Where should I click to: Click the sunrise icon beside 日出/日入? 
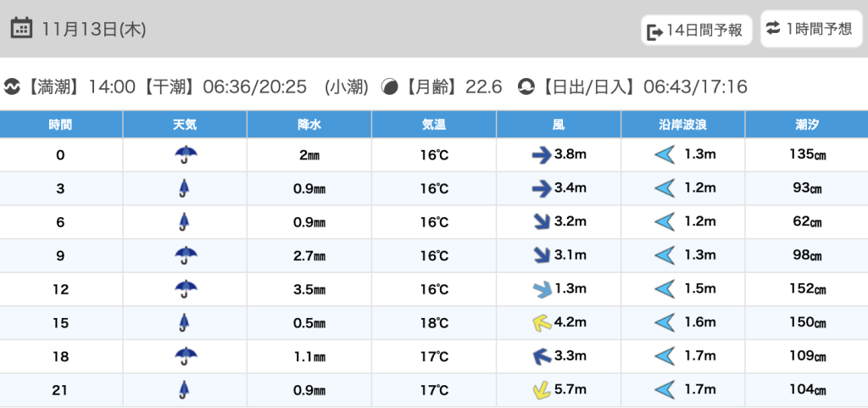click(526, 87)
